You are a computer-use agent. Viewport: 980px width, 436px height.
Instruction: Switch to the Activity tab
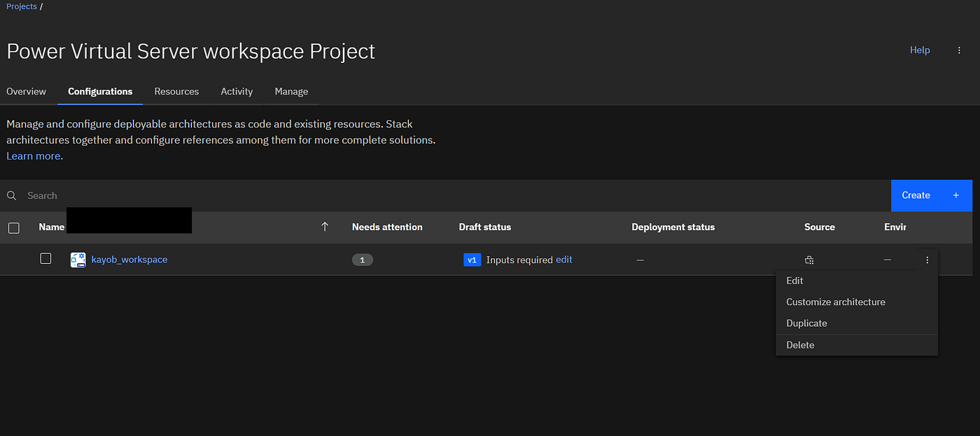pos(237,92)
